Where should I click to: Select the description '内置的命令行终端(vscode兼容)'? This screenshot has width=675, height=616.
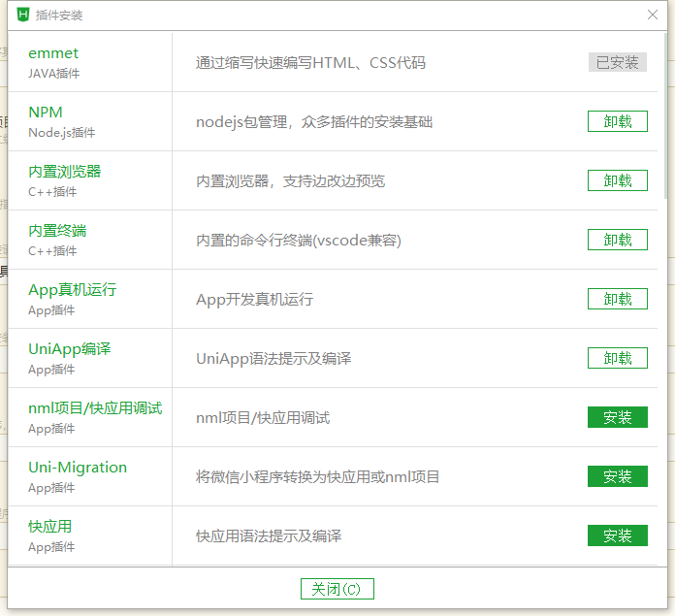coord(299,241)
